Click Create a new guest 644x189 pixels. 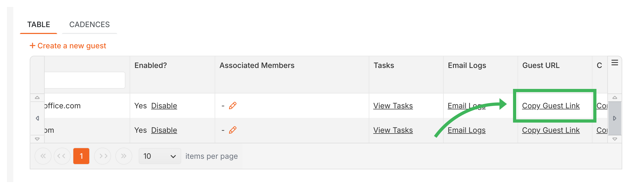point(68,46)
